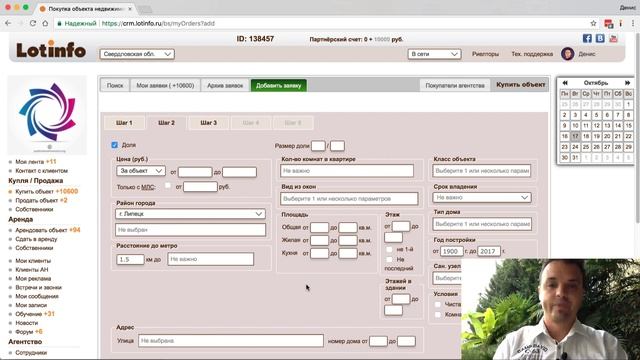Open Мои клиенты in sidebar
640x360 pixels.
tap(33, 260)
